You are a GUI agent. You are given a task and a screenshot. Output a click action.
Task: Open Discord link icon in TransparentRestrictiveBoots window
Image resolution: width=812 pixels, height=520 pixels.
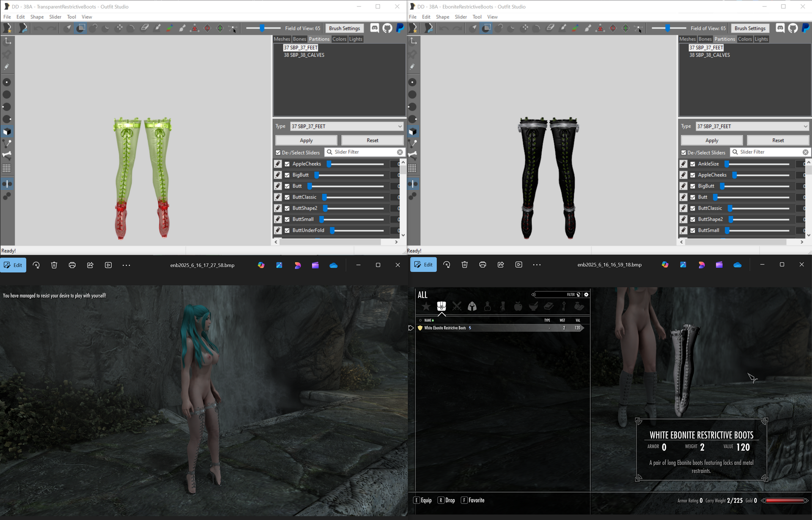374,28
